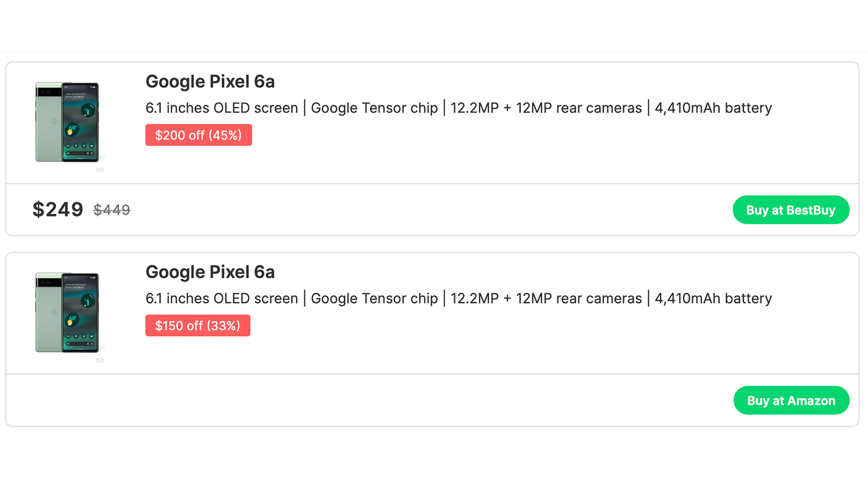This screenshot has height=488, width=868.
Task: Click '12.2MP + 12MP rear cameras' in Amazon card
Action: (x=546, y=299)
